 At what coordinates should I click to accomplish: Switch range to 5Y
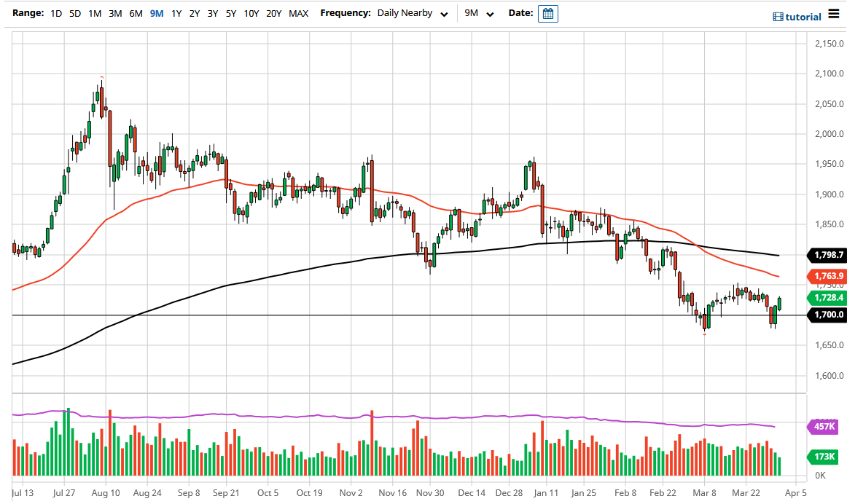[231, 14]
